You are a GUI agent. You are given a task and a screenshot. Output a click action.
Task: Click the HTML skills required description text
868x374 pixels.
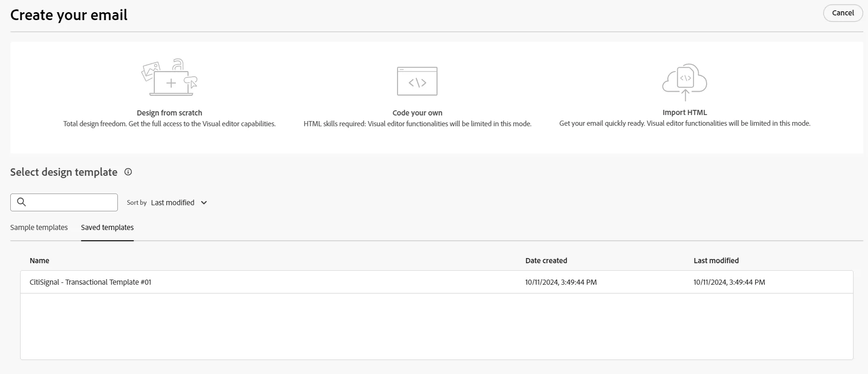(417, 124)
